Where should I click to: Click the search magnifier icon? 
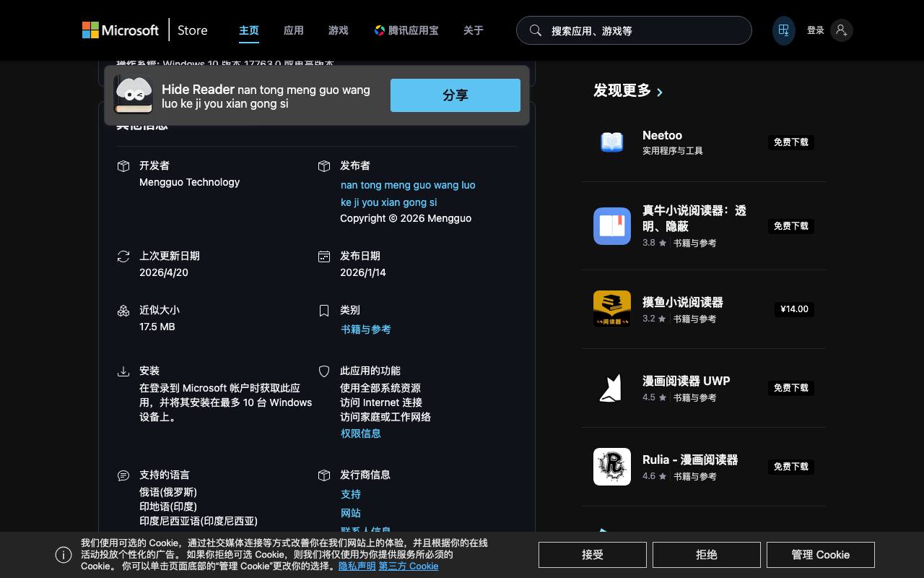pos(536,30)
